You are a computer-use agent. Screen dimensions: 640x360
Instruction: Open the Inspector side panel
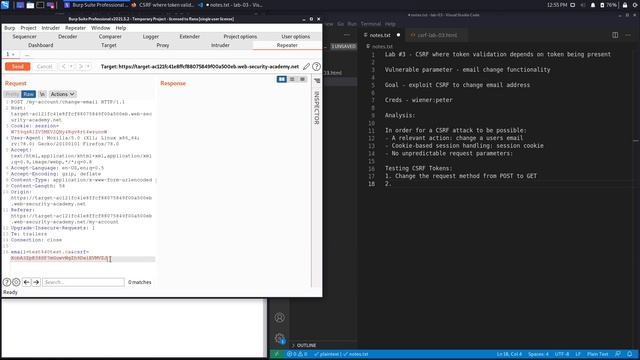pos(317,107)
